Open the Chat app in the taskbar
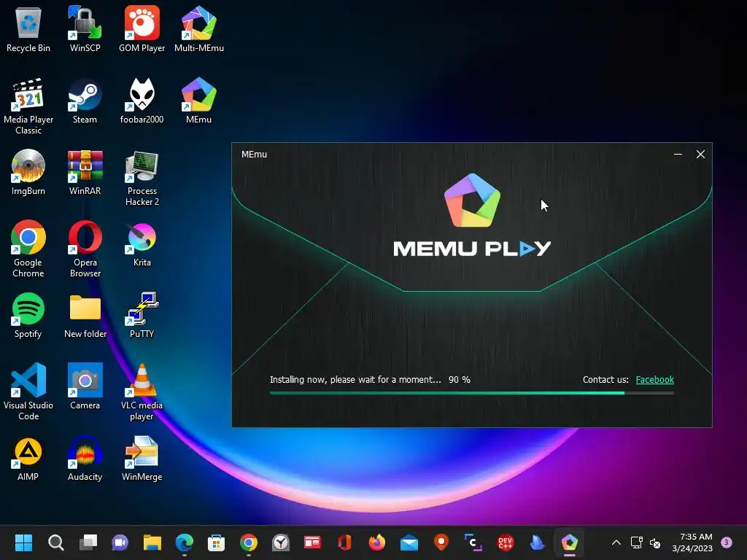This screenshot has height=560, width=747. pos(120,542)
